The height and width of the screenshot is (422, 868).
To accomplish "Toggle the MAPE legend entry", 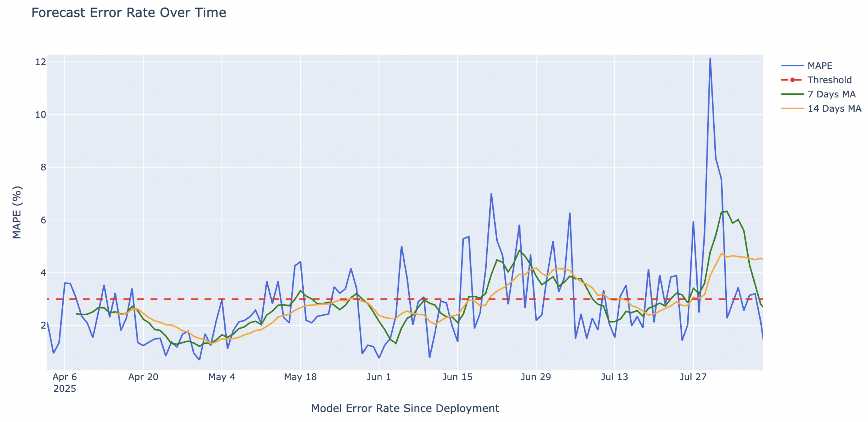I will coord(820,66).
